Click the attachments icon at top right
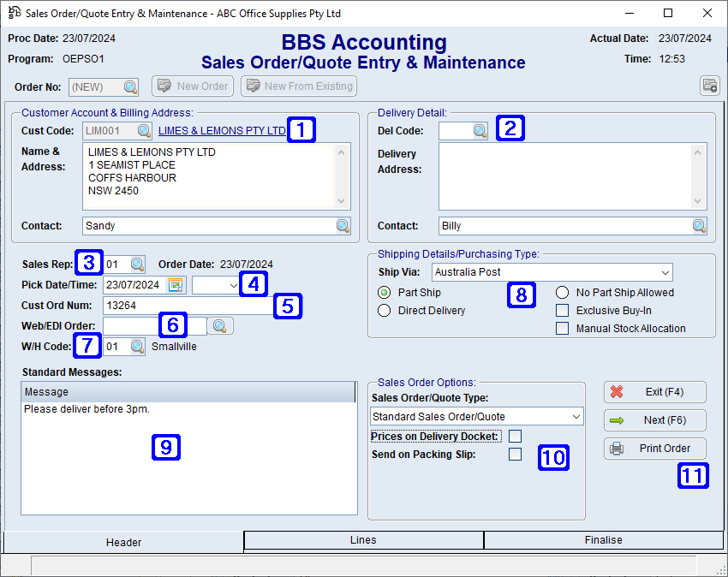Image resolution: width=728 pixels, height=577 pixels. [x=710, y=86]
